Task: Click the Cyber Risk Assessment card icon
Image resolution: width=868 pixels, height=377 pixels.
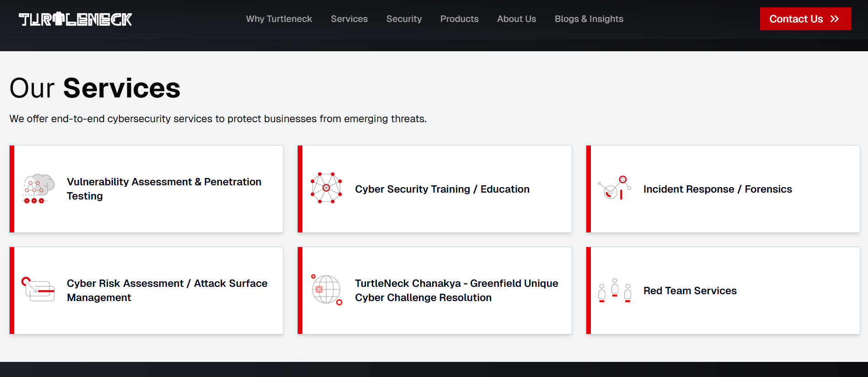Action: pyautogui.click(x=38, y=289)
